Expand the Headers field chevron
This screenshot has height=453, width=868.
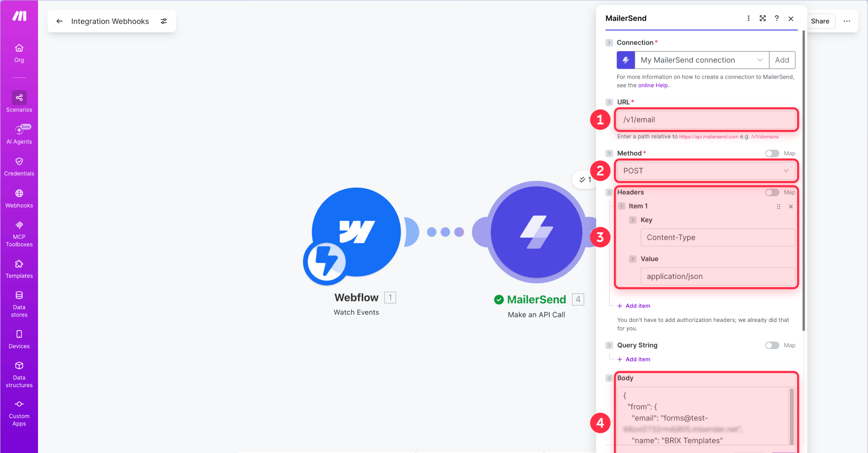(609, 192)
